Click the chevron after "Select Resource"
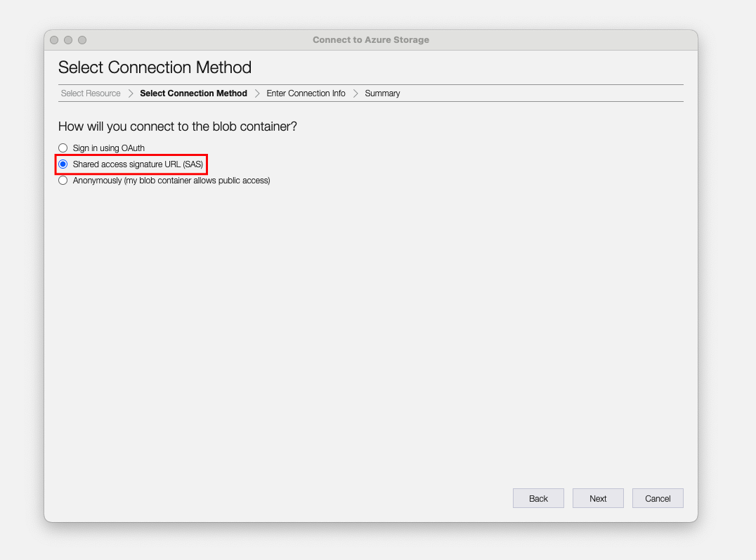 (x=131, y=93)
